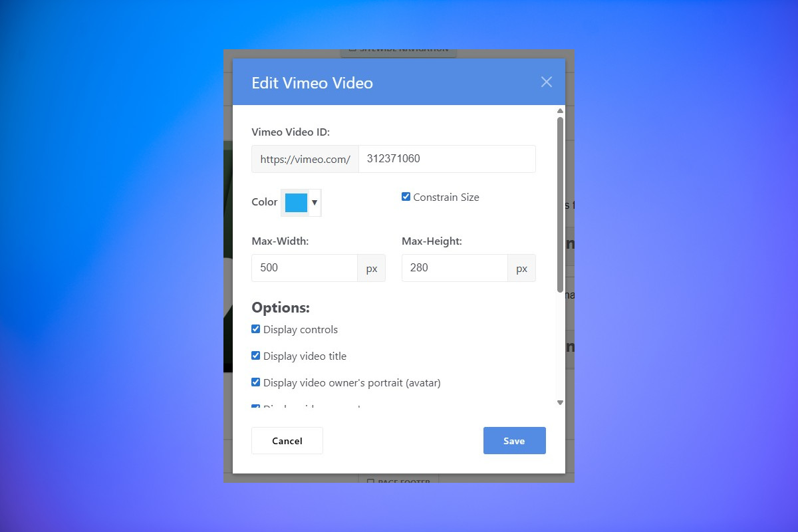Click the Max-Height input field
The width and height of the screenshot is (798, 532).
point(455,268)
